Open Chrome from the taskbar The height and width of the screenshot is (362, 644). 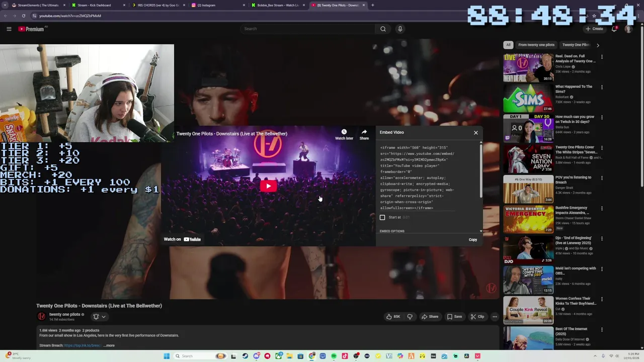[312, 356]
